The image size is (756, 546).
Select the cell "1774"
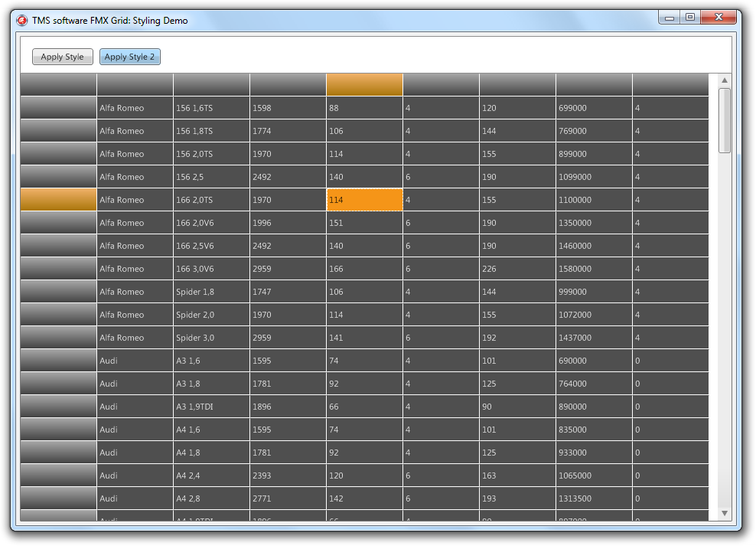click(x=288, y=131)
